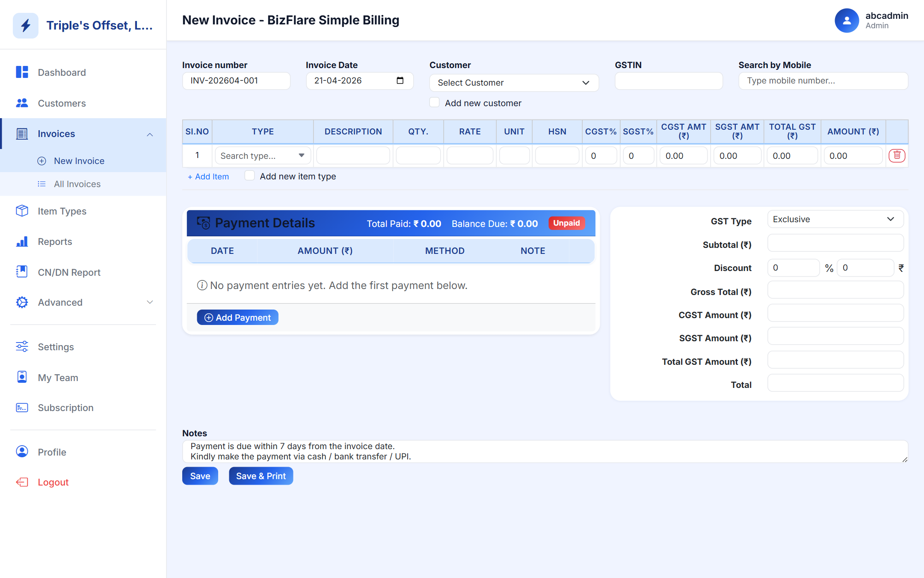Open Customers from the sidebar
The width and height of the screenshot is (924, 578).
coord(83,103)
